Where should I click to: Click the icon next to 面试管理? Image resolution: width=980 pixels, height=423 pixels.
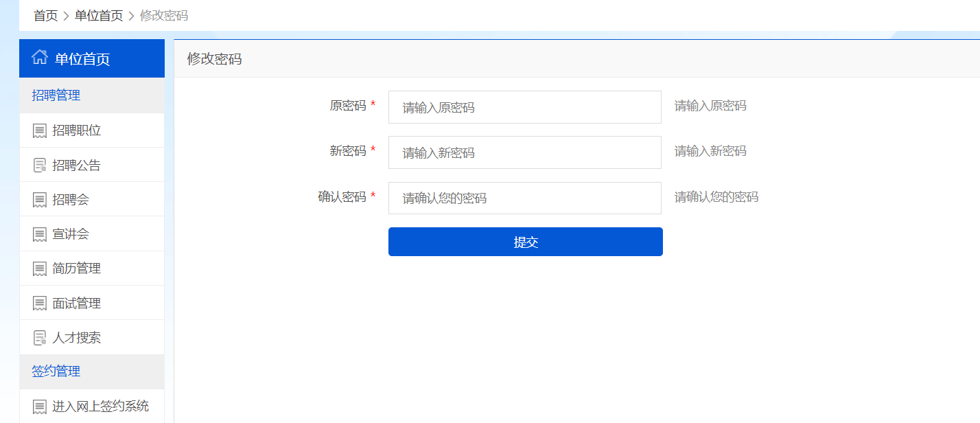40,304
